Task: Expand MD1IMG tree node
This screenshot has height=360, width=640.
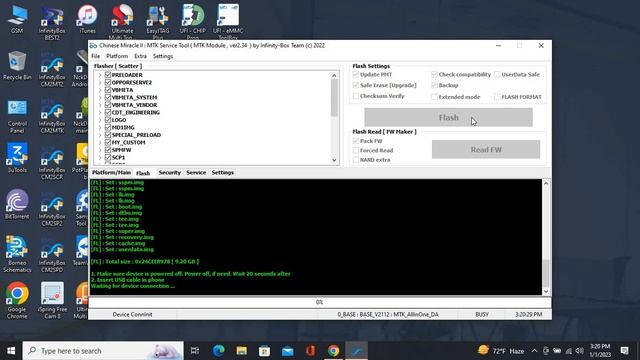Action: [100, 127]
